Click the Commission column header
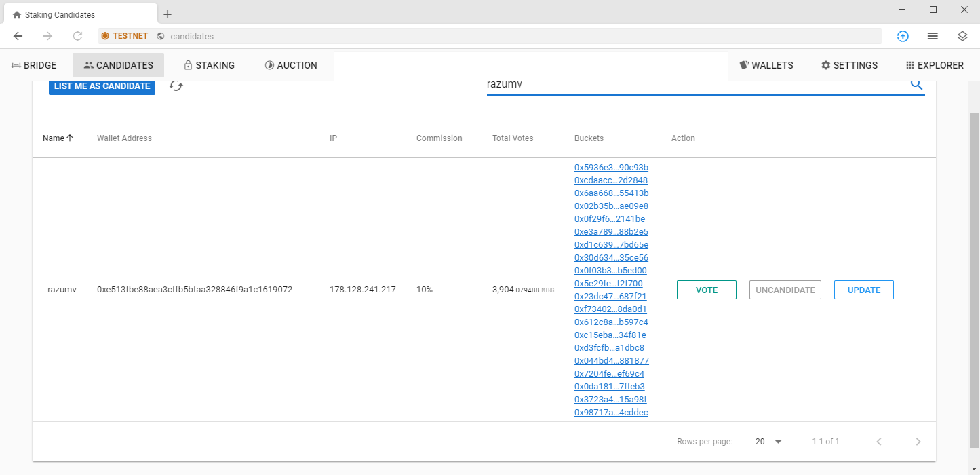The width and height of the screenshot is (980, 475). [x=439, y=138]
